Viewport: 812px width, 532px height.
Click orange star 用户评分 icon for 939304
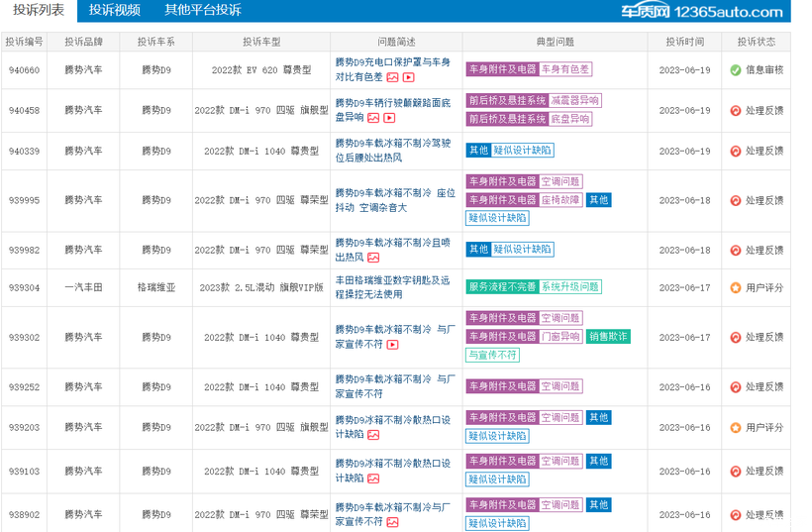click(x=735, y=288)
